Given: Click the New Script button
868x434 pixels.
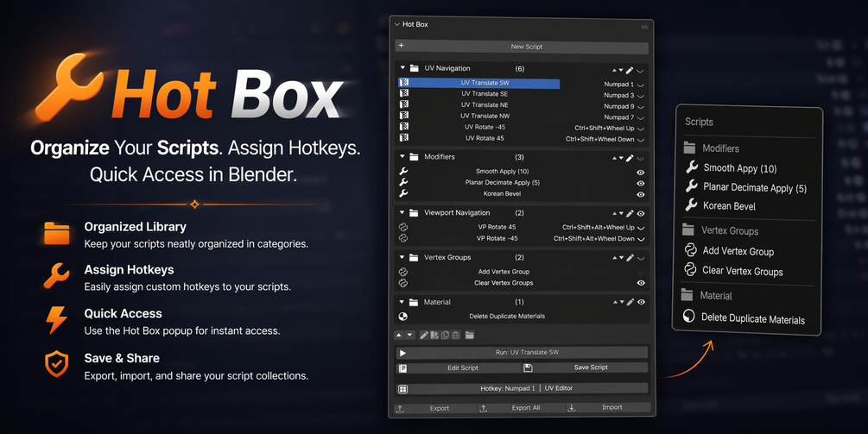Looking at the screenshot, I should pos(522,47).
